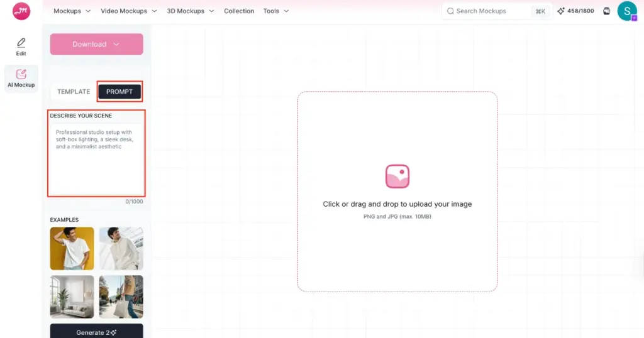
Task: Select the tote bag street example
Action: tap(121, 297)
